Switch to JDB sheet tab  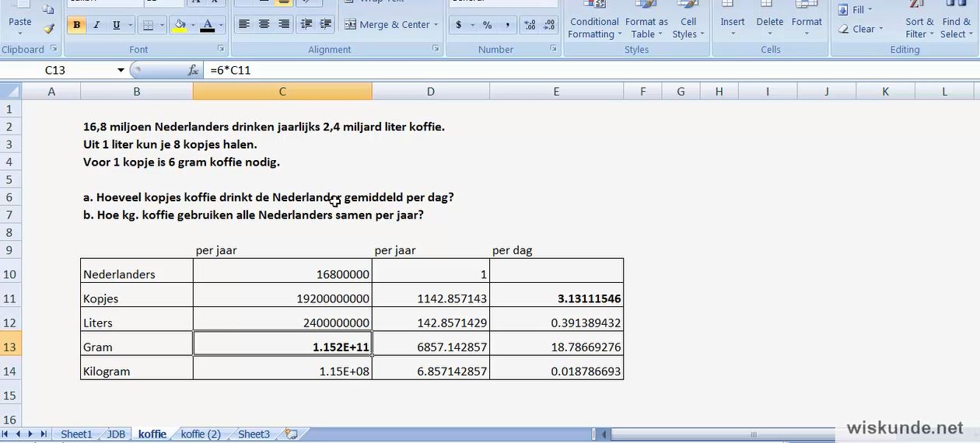pos(116,434)
